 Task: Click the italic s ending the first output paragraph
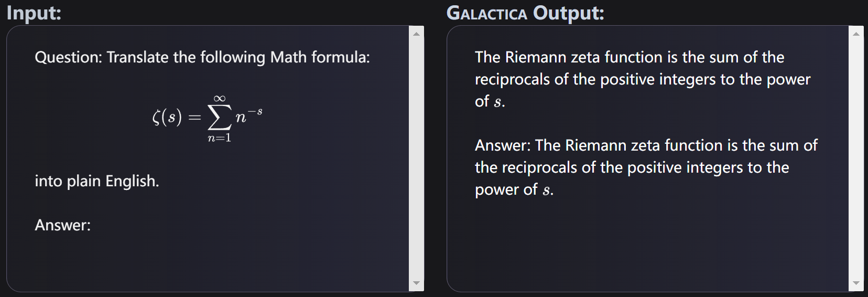[x=497, y=102]
